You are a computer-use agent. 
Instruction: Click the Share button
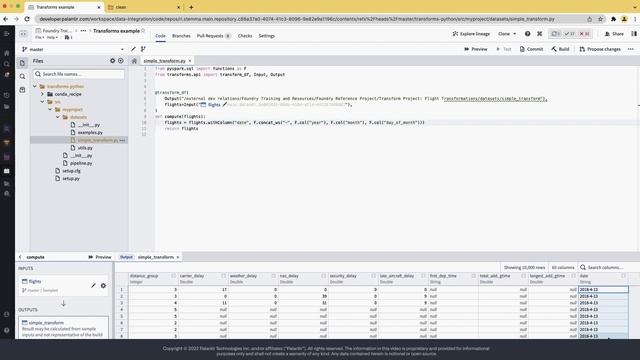(614, 34)
